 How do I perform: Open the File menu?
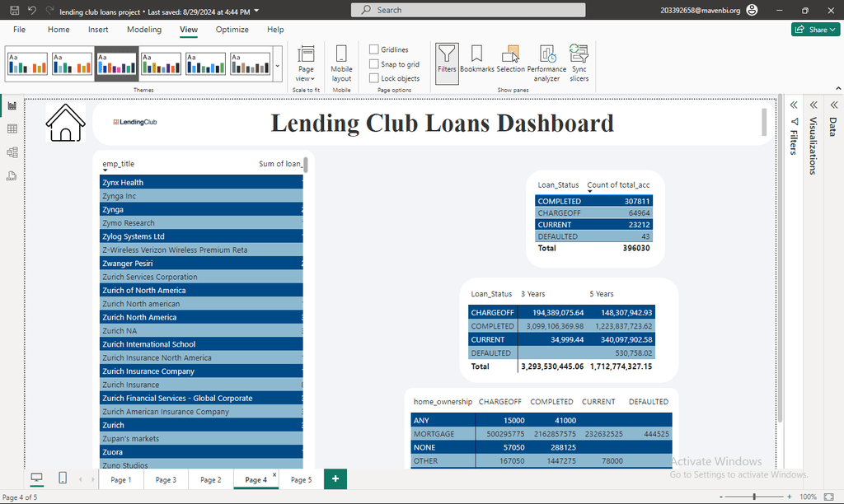(x=20, y=30)
